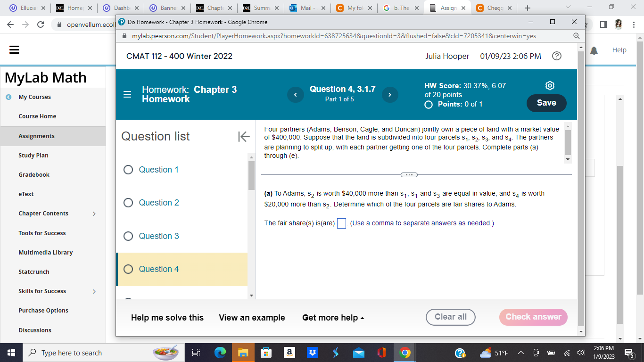Open MyLab help with the question mark icon

(x=557, y=56)
